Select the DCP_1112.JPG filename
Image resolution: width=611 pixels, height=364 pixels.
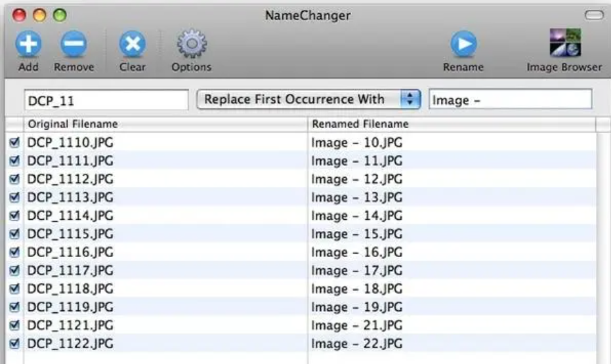[70, 179]
